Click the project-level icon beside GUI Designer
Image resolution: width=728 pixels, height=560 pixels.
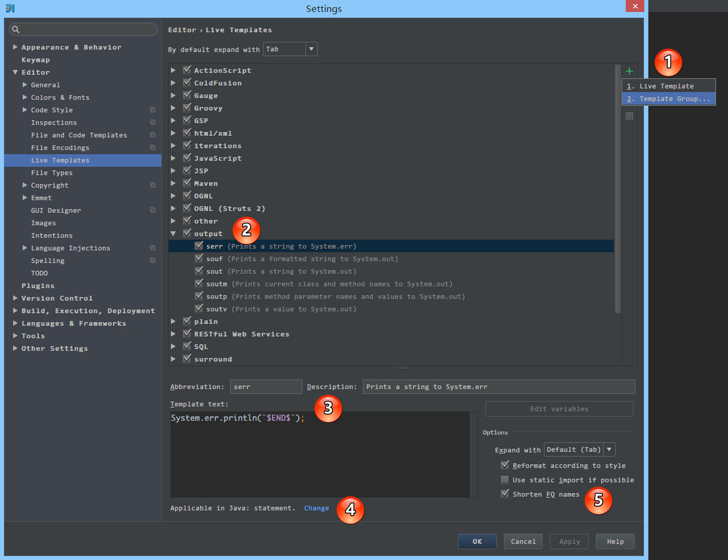(152, 210)
